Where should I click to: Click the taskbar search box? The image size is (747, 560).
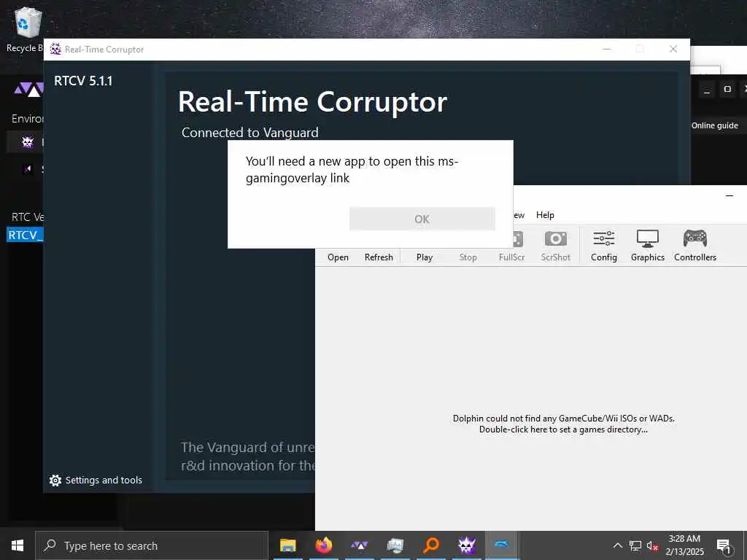pyautogui.click(x=152, y=545)
